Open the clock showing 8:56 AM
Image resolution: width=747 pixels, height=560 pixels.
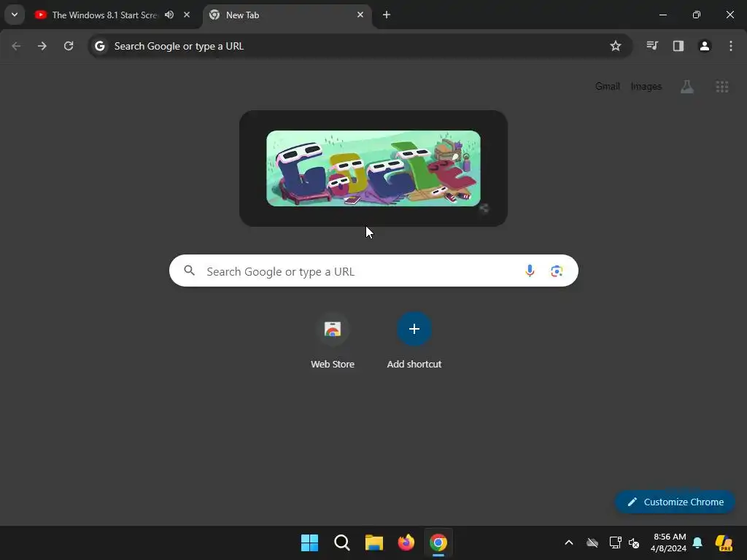[x=669, y=542]
